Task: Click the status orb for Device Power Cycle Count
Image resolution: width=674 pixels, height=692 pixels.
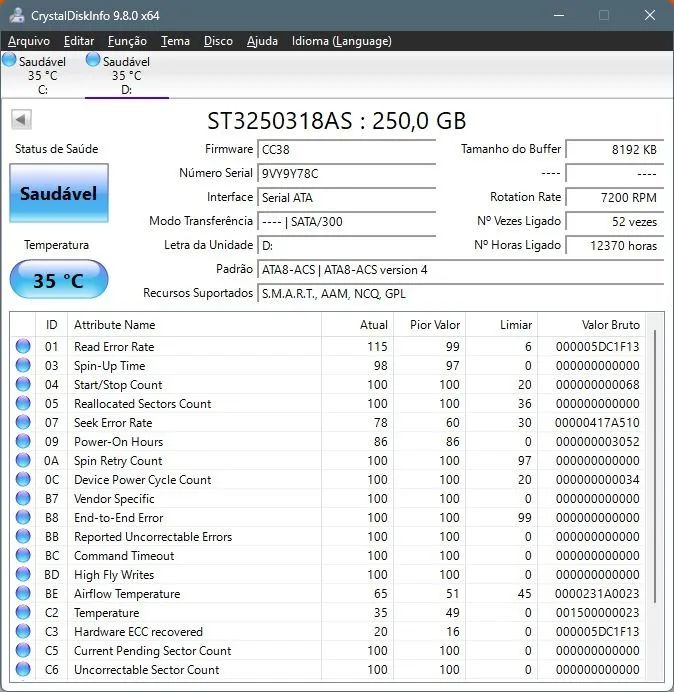Action: click(23, 479)
